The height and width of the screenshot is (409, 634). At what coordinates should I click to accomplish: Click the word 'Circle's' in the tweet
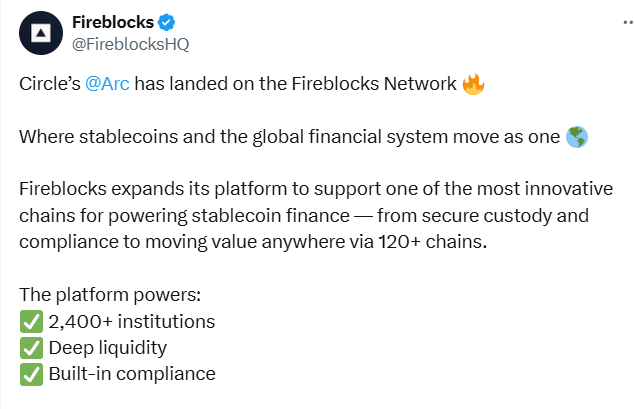(50, 84)
